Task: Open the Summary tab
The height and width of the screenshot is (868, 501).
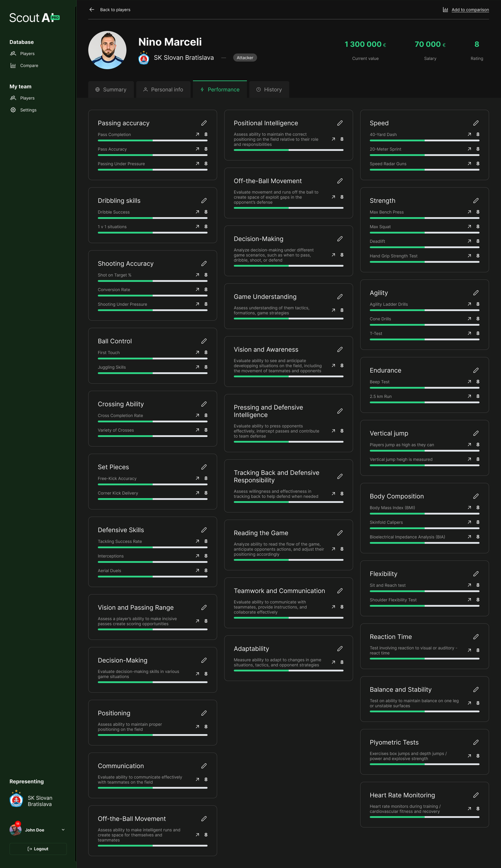Action: coord(111,90)
